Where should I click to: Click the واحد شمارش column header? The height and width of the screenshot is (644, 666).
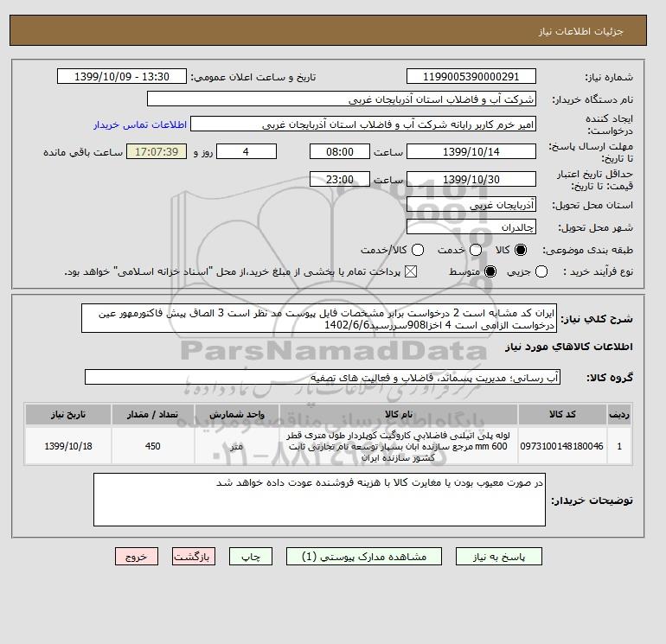point(237,414)
